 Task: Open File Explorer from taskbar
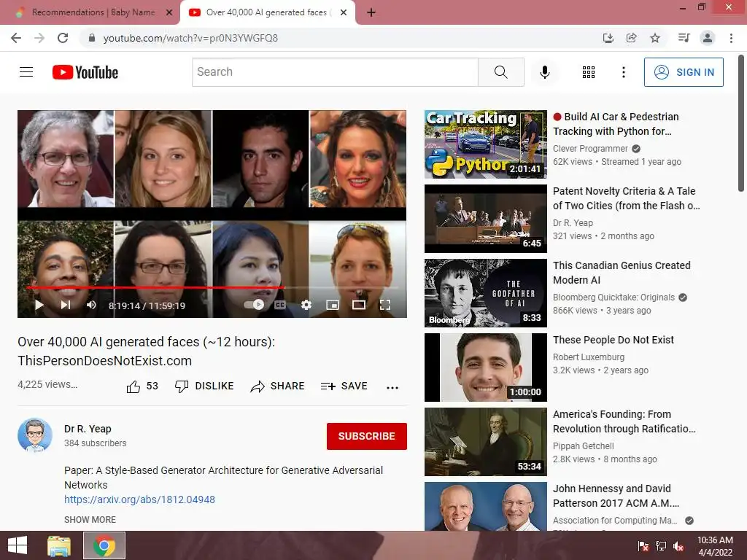coord(59,545)
